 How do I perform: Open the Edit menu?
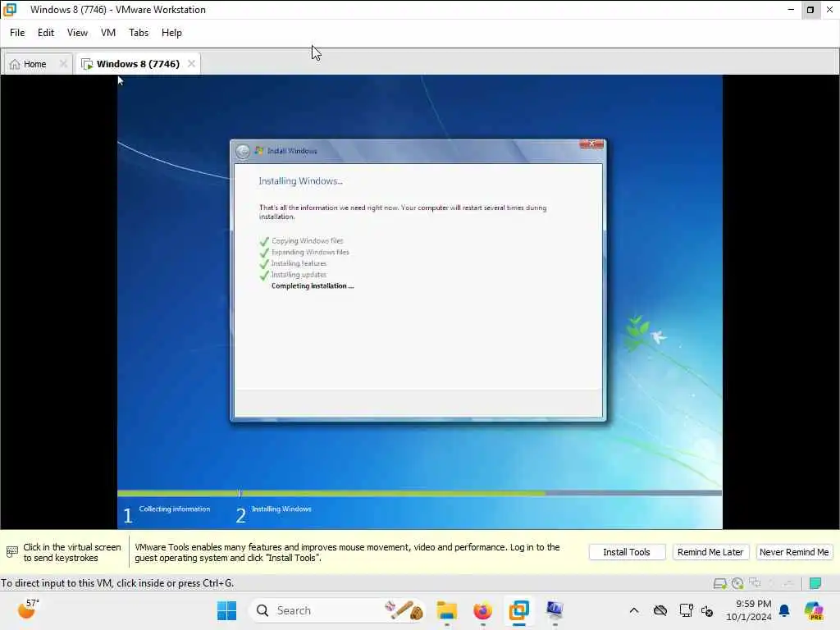coord(46,33)
